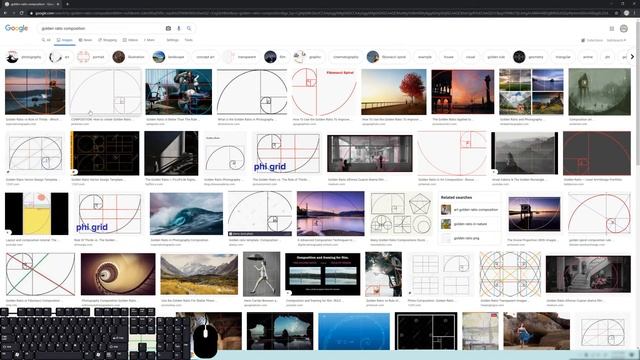The height and width of the screenshot is (360, 640).
Task: Click the right arrow to show more filter chips
Action: tap(632, 57)
